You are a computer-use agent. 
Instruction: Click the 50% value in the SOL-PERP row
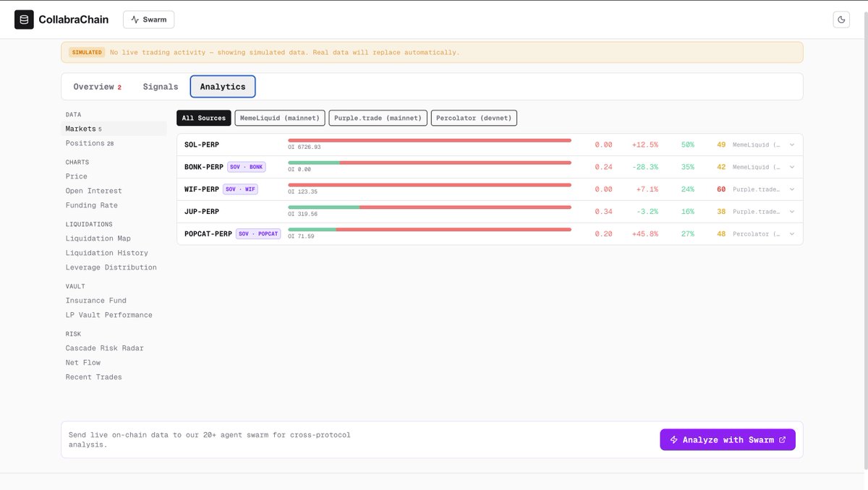[687, 145]
